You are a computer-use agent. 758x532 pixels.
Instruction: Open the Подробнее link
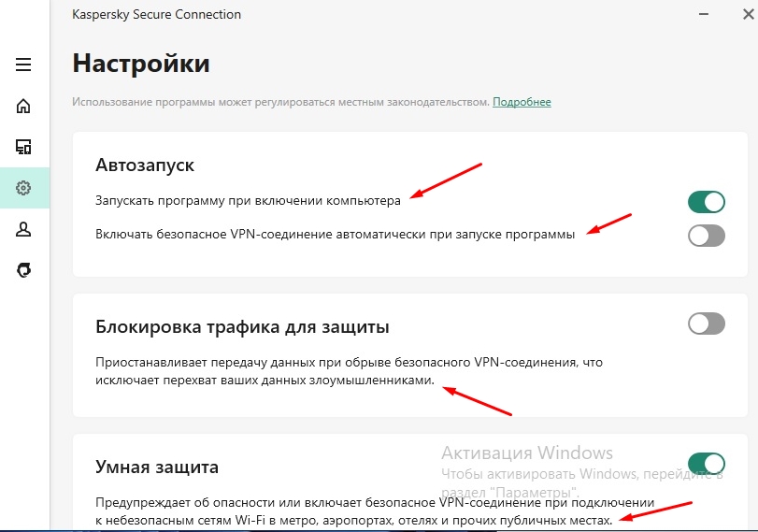[x=522, y=102]
